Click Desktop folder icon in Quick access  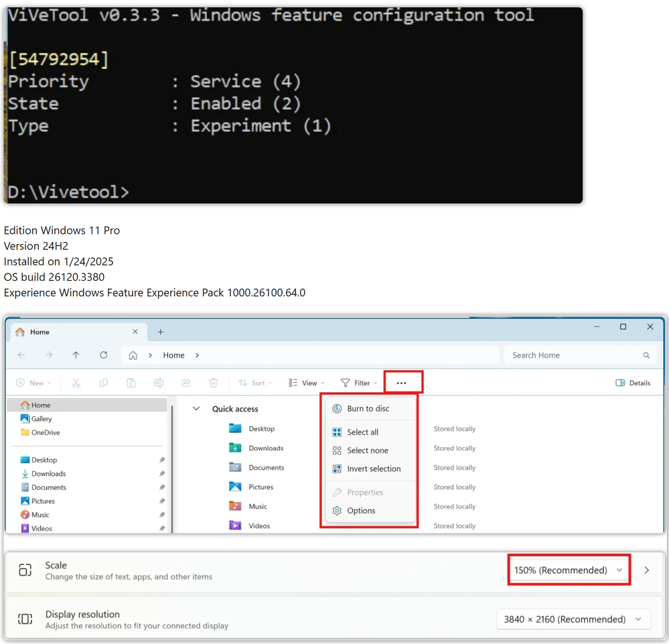[x=235, y=428]
